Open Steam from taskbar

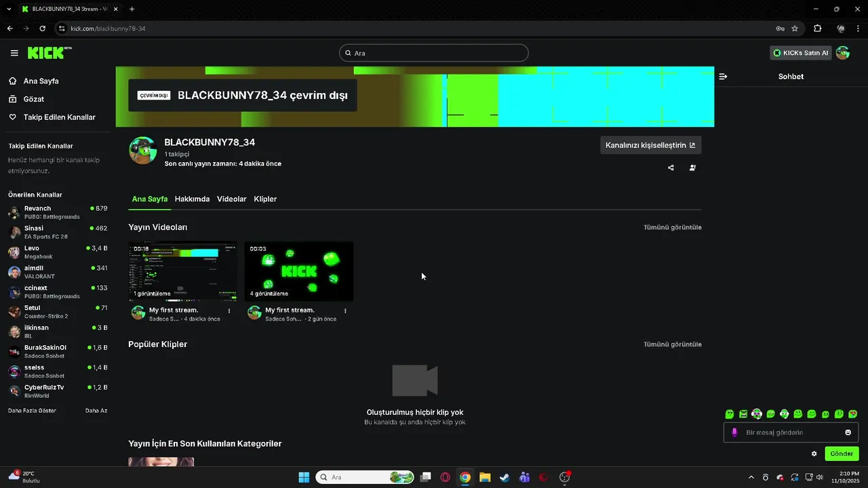[x=505, y=477]
